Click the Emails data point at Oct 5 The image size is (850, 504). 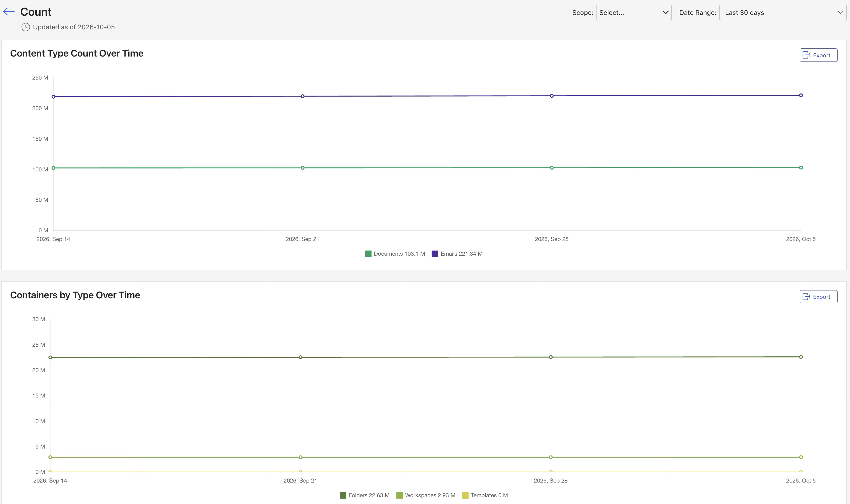tap(801, 96)
